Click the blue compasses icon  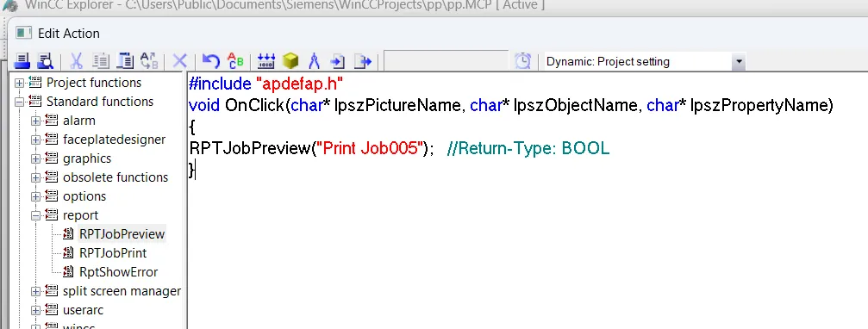tap(314, 61)
